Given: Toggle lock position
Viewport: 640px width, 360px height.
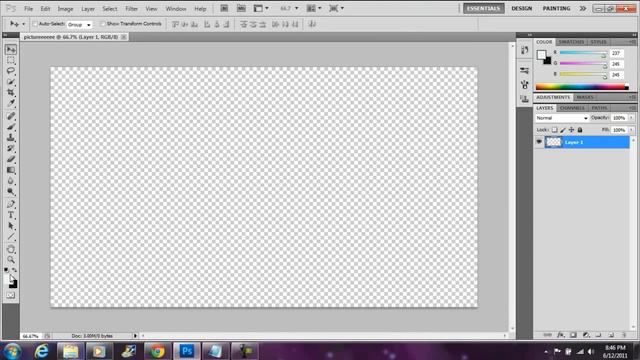Looking at the screenshot, I should click(x=571, y=130).
